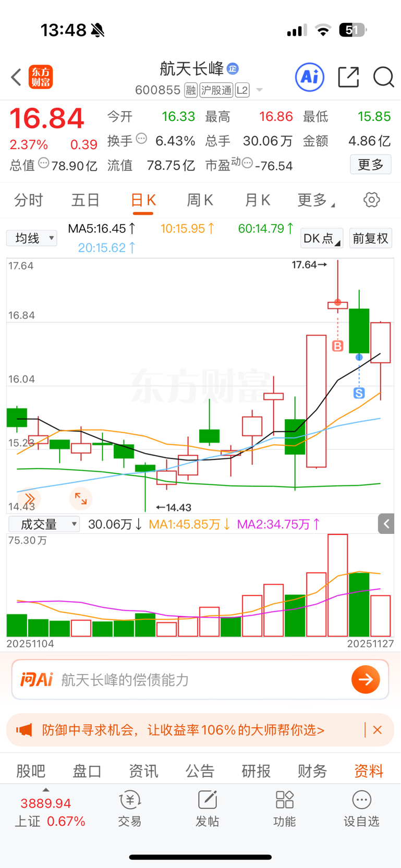Viewport: 401px width, 868px height.
Task: Tap the blue S sell marker
Action: pyautogui.click(x=359, y=393)
